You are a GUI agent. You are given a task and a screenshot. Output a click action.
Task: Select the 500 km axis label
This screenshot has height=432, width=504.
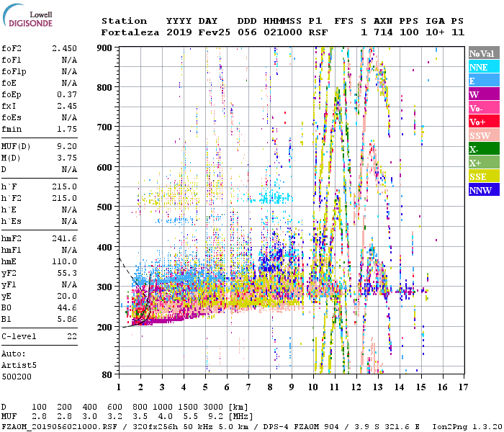point(104,207)
